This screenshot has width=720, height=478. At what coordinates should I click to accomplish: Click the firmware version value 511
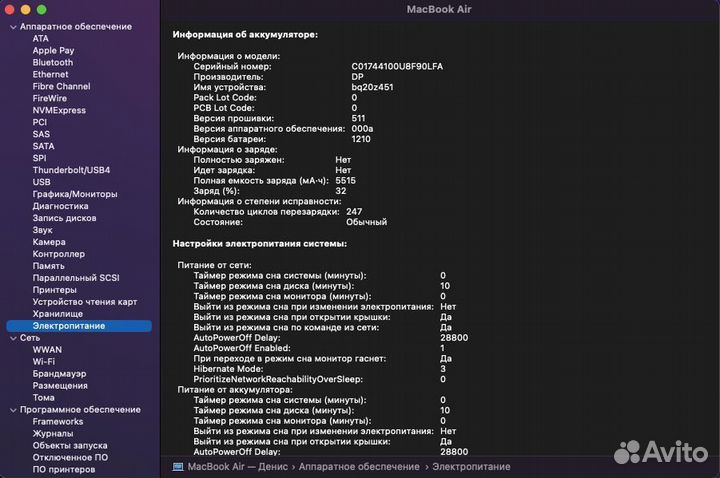pyautogui.click(x=359, y=118)
